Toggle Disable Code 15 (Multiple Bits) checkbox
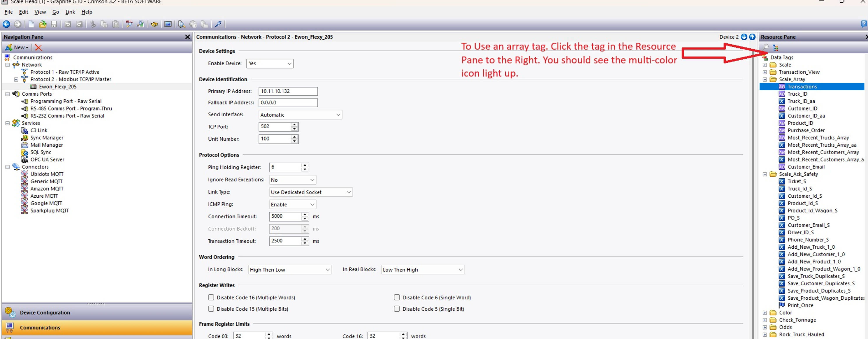Screen dimensions: 868x339 [211, 309]
